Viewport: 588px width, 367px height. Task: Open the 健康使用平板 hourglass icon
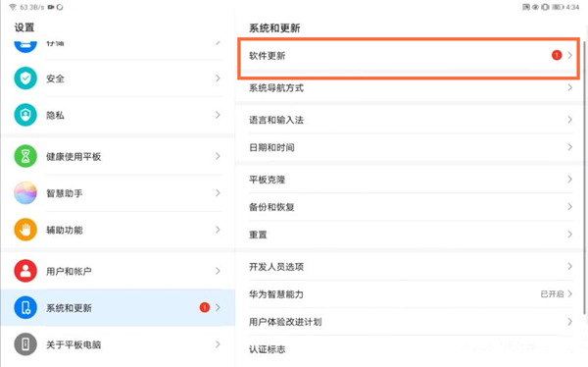click(25, 156)
